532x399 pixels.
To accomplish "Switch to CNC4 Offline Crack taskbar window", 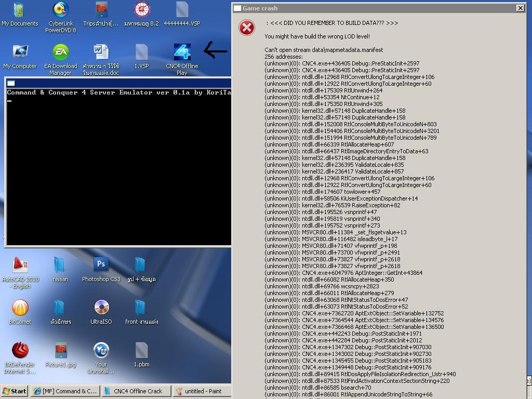I will (136, 391).
